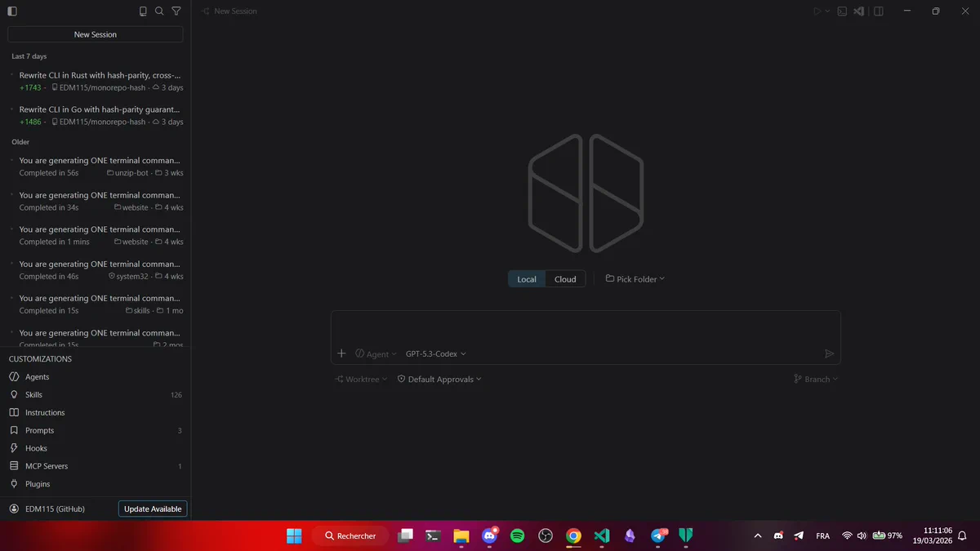980x551 pixels.
Task: Open Discord from the taskbar
Action: pyautogui.click(x=489, y=535)
